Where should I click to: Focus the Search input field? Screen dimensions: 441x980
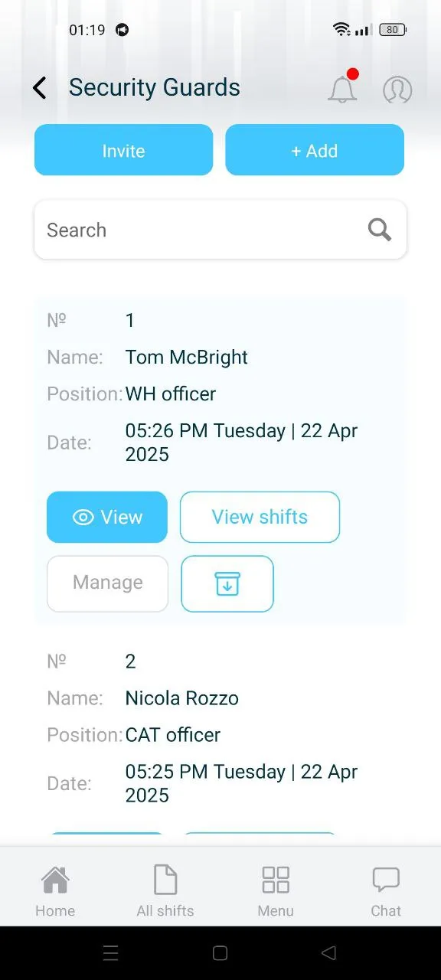(220, 230)
